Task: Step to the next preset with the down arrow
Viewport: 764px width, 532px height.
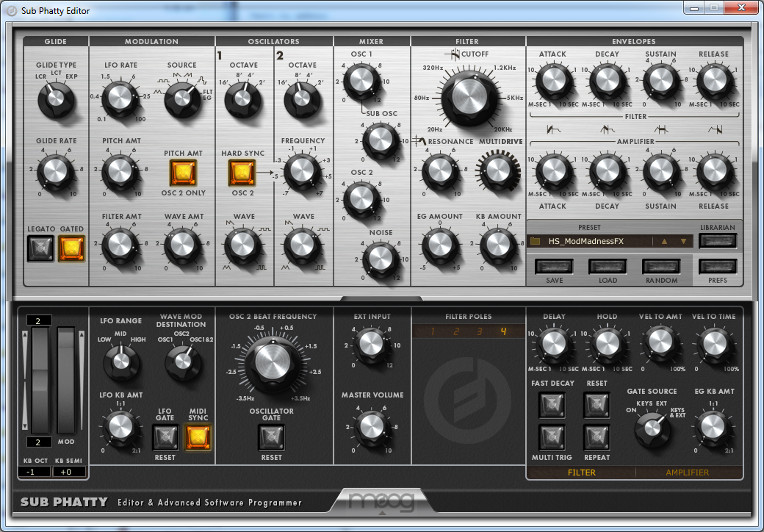Action: pyautogui.click(x=683, y=241)
